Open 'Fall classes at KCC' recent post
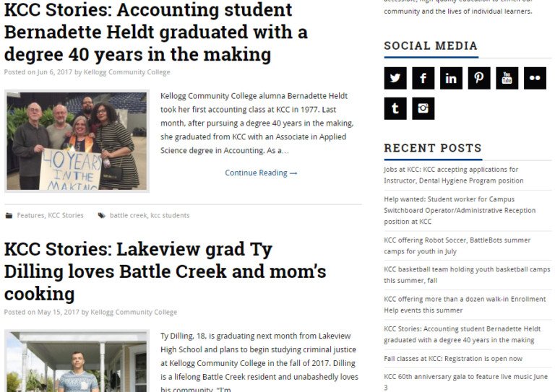Screen dimensions: 555x392 (453, 358)
